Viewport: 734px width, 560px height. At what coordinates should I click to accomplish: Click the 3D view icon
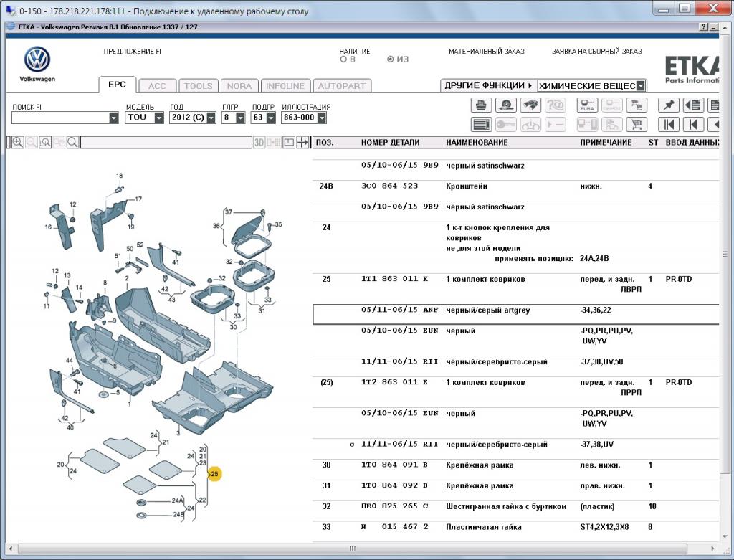259,143
